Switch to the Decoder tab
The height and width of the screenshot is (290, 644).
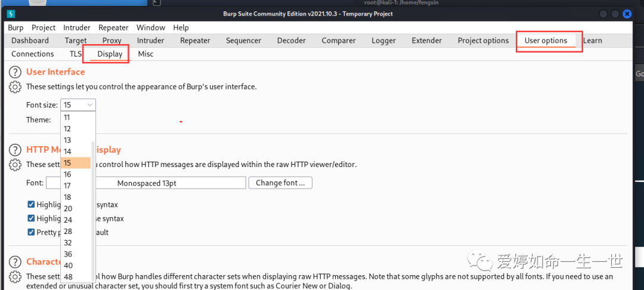[291, 40]
